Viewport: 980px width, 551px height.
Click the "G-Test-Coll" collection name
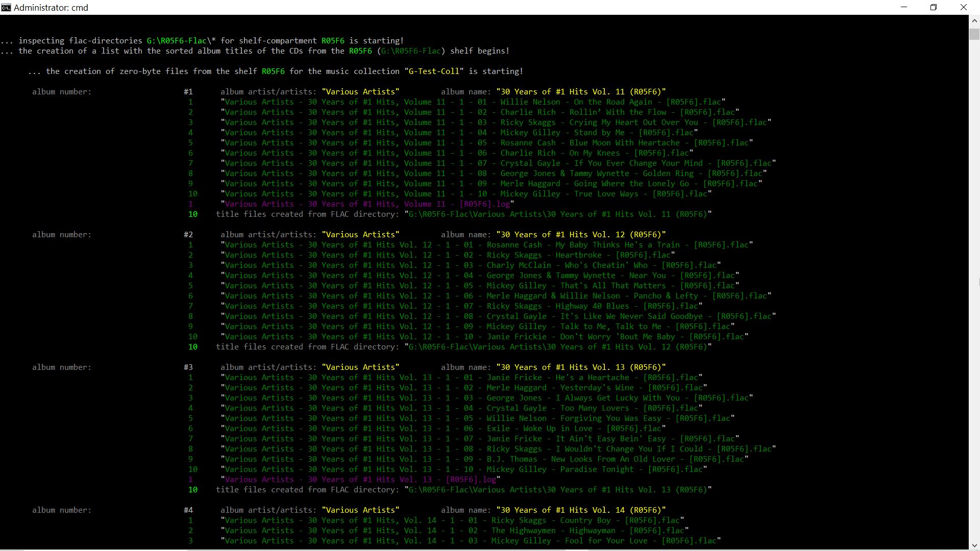coord(434,71)
